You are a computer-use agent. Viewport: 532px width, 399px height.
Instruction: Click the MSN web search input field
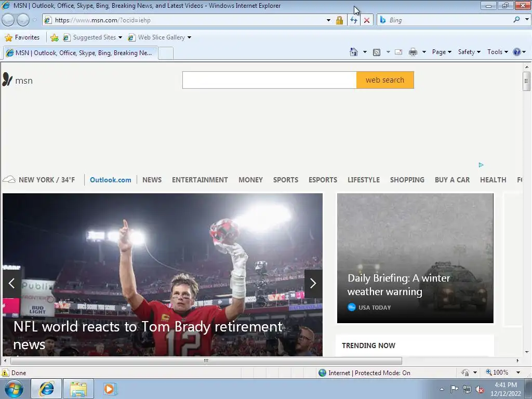click(x=270, y=80)
